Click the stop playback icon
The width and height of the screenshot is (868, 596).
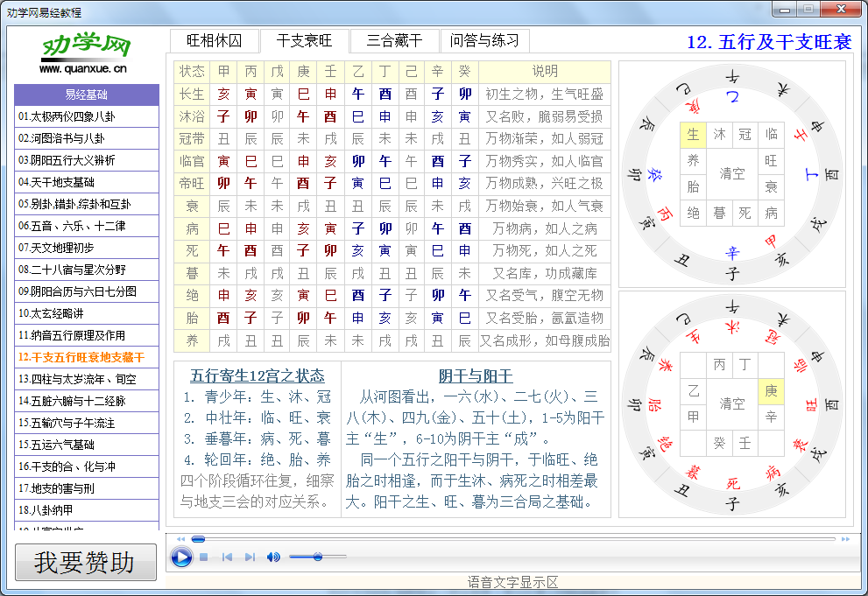(203, 557)
